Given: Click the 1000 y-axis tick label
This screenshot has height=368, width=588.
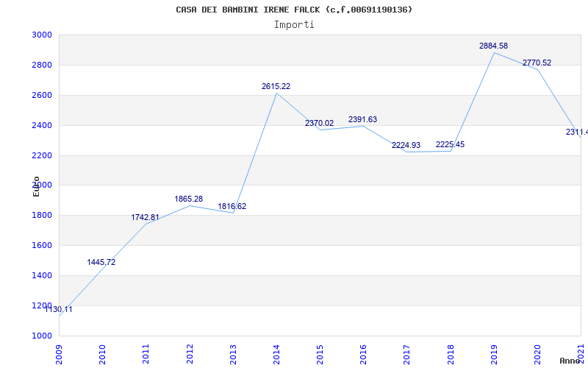Looking at the screenshot, I should click(x=41, y=336).
